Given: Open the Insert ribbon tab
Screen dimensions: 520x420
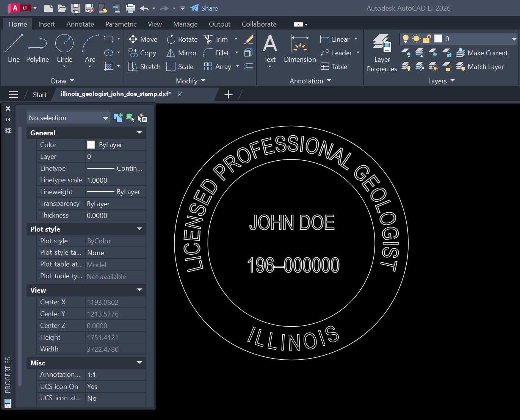Looking at the screenshot, I should [47, 24].
